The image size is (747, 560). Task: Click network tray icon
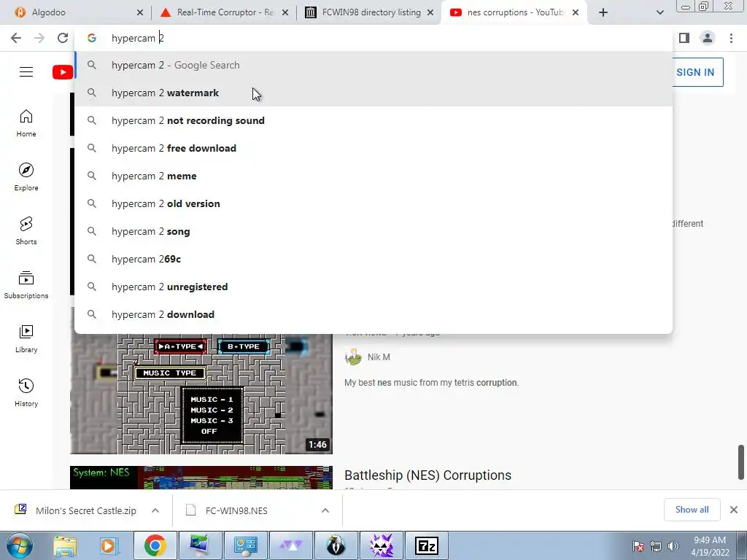click(656, 546)
